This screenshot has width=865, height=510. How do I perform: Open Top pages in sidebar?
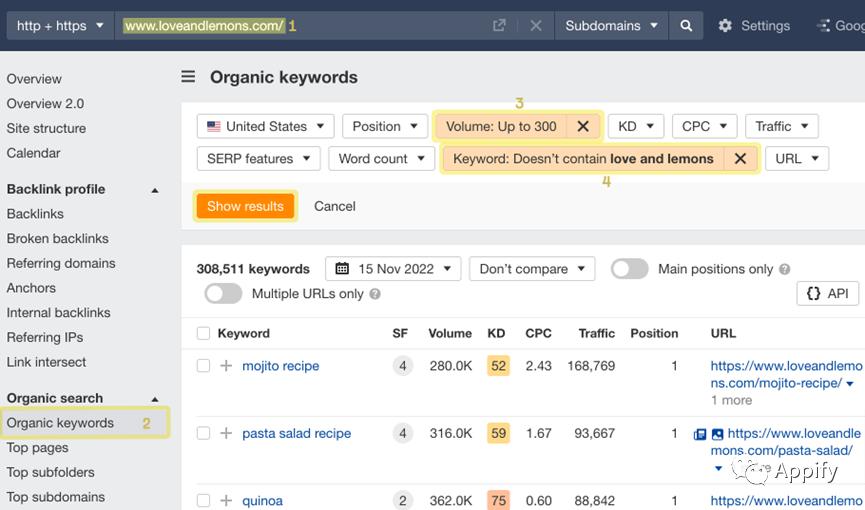click(38, 448)
